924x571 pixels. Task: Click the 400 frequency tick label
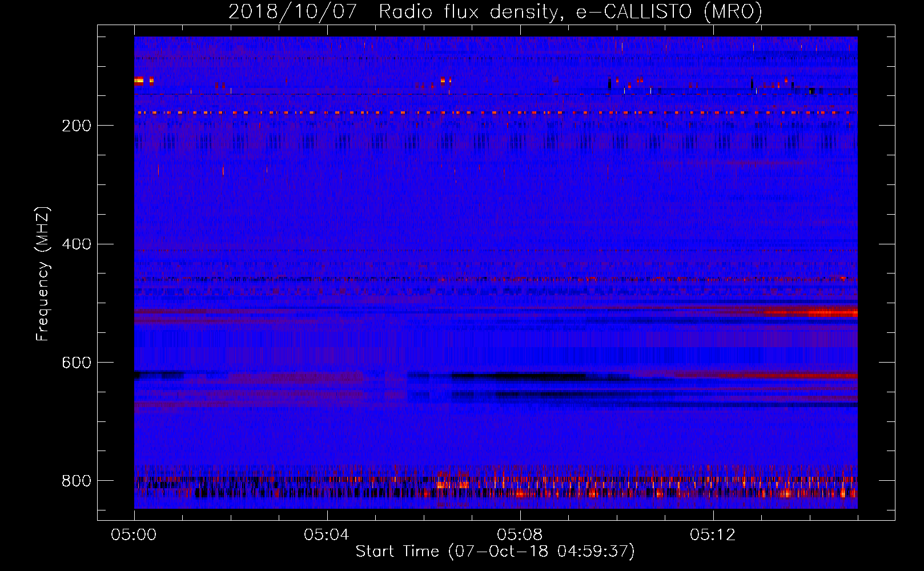coord(77,244)
